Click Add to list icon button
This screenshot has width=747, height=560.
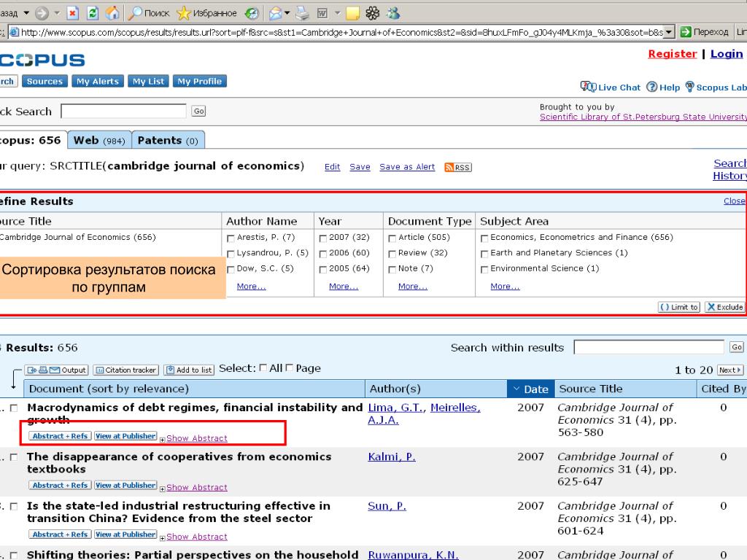(x=189, y=370)
